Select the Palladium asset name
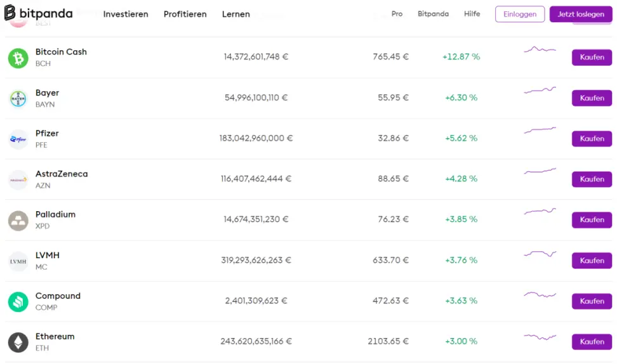The image size is (617, 364). pyautogui.click(x=55, y=214)
